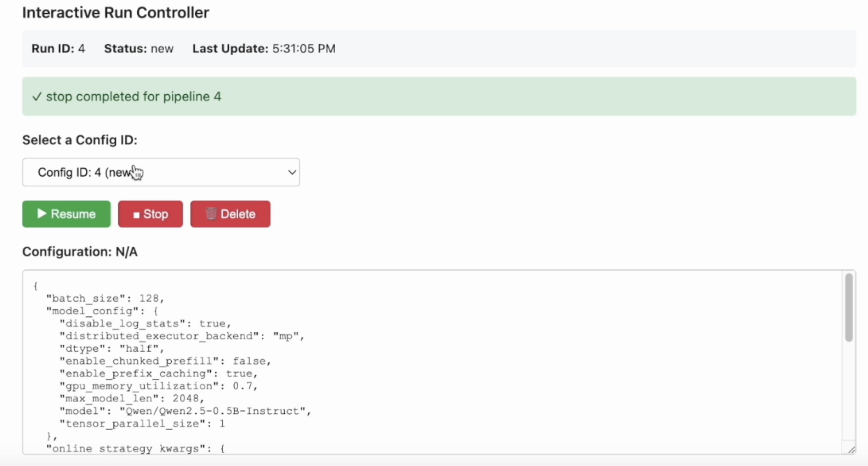Click the play icon on the Resume button
868x466 pixels.
click(x=42, y=214)
